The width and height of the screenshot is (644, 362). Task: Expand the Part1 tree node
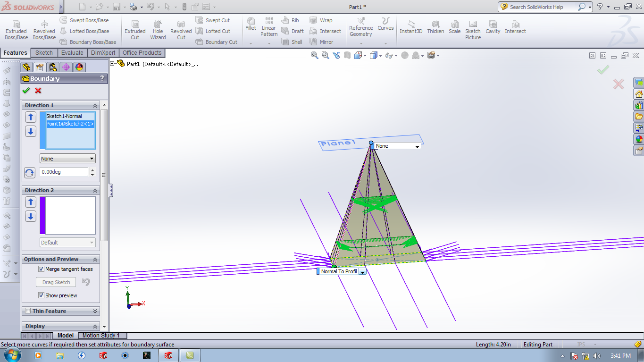[112, 64]
